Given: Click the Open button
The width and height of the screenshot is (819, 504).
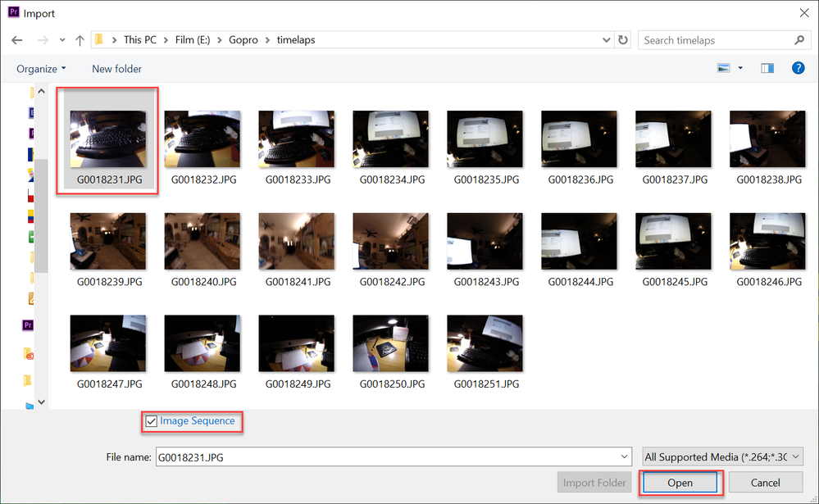Looking at the screenshot, I should point(680,483).
